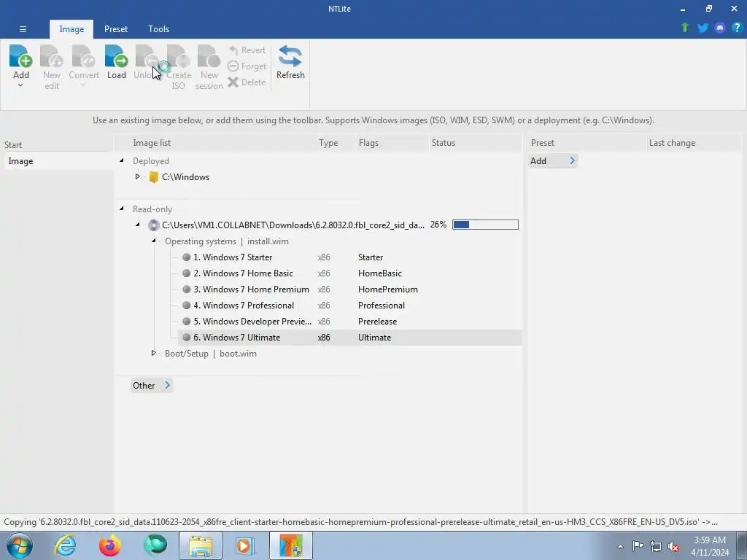The width and height of the screenshot is (747, 560).
Task: Collapse Operating systems install.wim node
Action: [154, 241]
